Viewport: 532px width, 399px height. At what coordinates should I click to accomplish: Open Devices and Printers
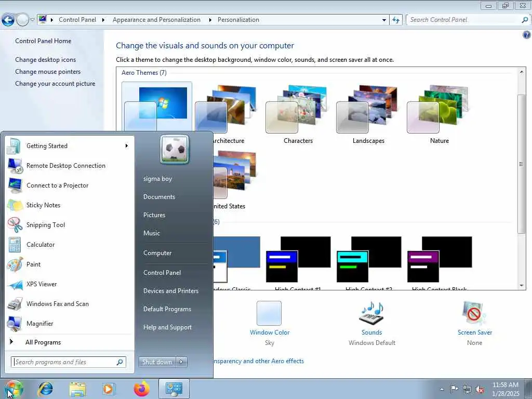[x=171, y=291]
